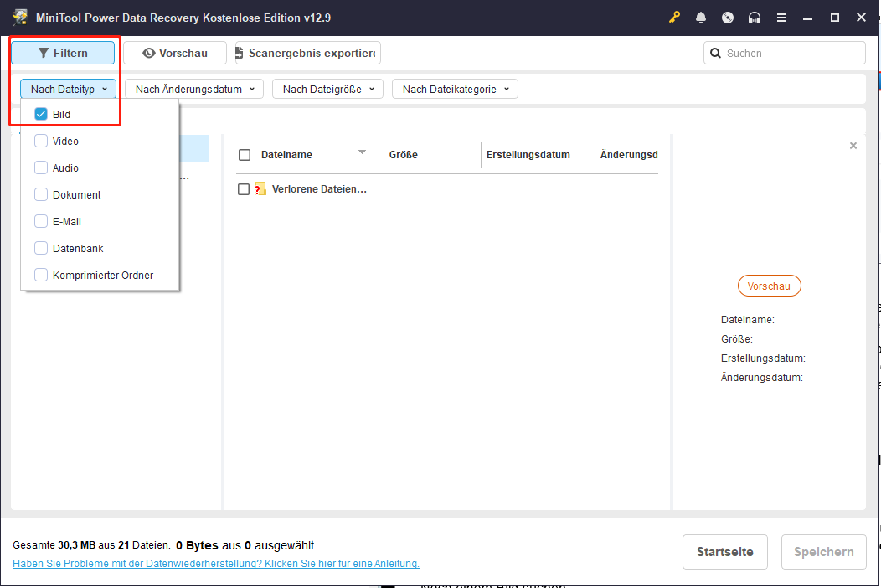This screenshot has height=588, width=881.
Task: Collapse the Nach Dateityp dropdown
Action: click(x=68, y=89)
